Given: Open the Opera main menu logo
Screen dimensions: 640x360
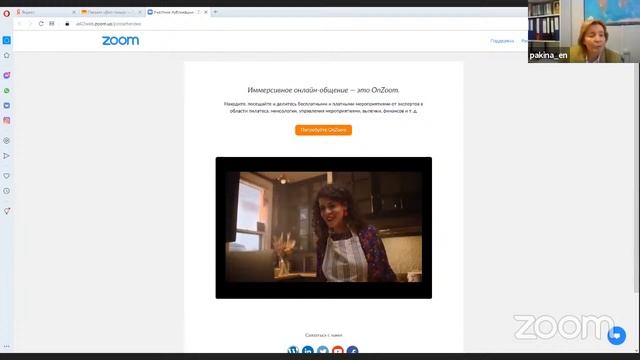Looking at the screenshot, I should 7,13.
